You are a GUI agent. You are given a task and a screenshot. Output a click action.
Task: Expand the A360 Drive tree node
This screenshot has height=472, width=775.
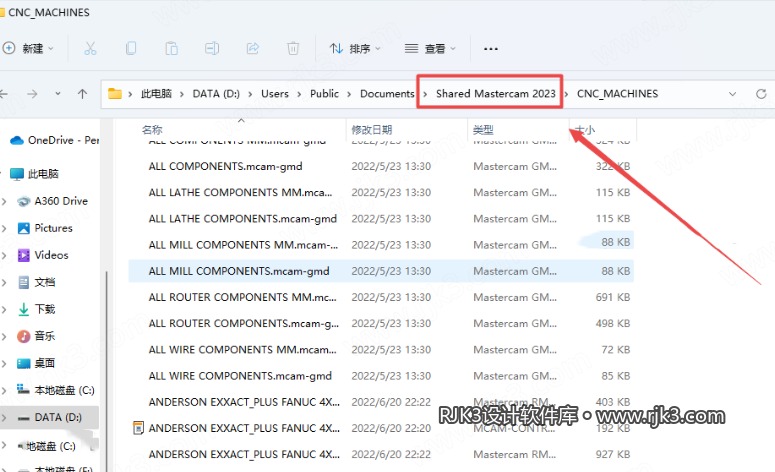(x=4, y=201)
